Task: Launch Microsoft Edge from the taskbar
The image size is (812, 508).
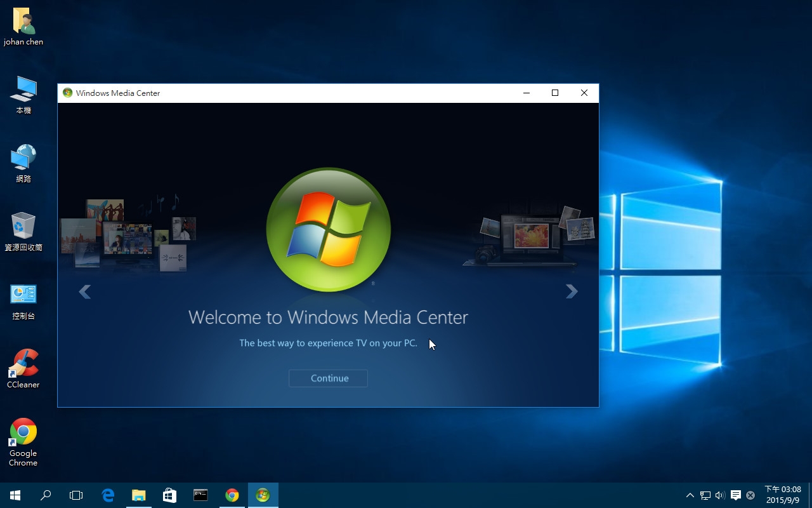Action: [x=108, y=495]
